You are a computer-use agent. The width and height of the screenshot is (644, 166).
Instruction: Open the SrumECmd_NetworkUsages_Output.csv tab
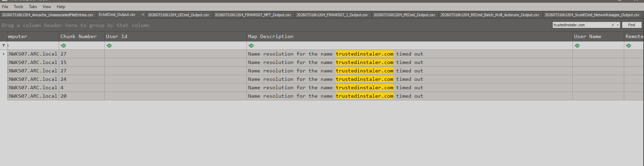tap(592, 15)
